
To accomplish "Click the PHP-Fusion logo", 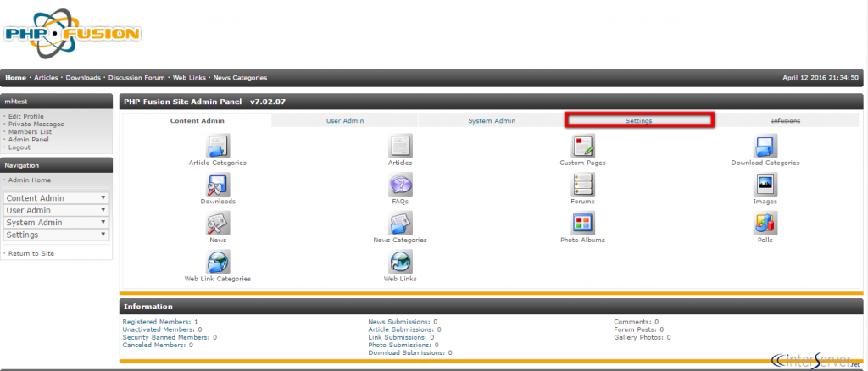I will [71, 34].
